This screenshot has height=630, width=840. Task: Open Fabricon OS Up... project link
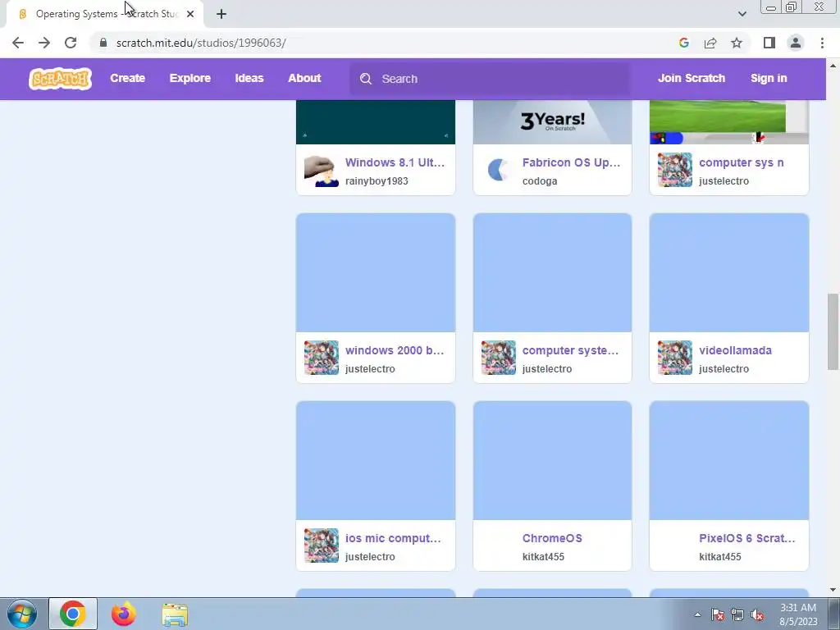(571, 162)
